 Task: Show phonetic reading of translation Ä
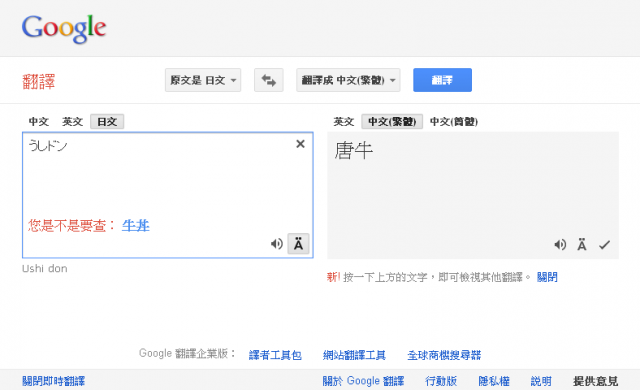click(582, 245)
